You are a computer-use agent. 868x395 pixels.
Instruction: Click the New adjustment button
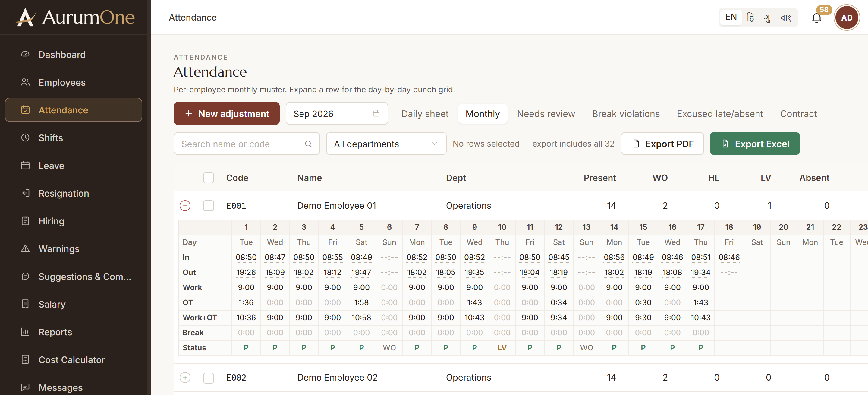point(226,114)
